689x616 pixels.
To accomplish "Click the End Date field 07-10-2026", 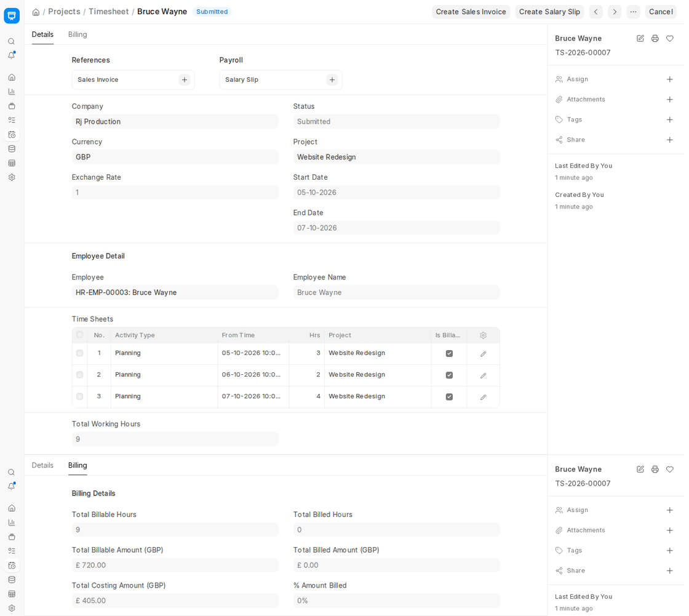I will click(x=396, y=228).
